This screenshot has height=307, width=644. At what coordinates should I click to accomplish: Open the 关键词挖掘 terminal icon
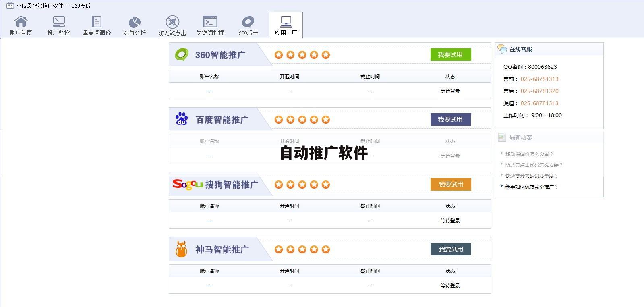pos(210,21)
